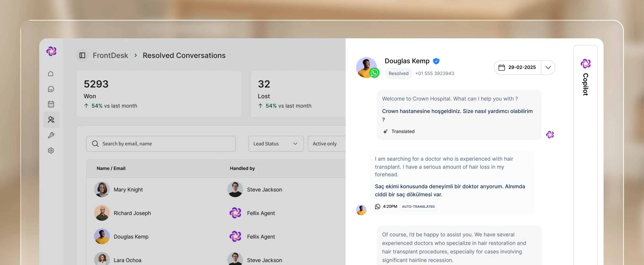
Task: Open Settings gear icon in sidebar
Action: point(51,150)
